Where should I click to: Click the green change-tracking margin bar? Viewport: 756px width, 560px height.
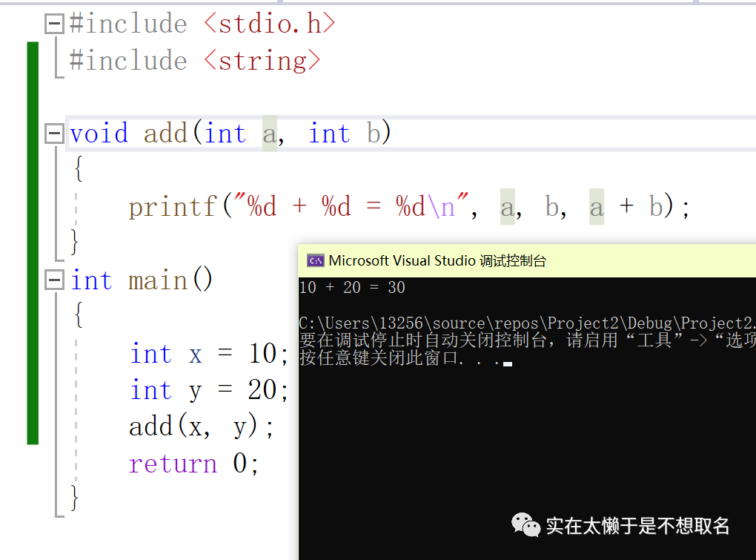coord(32,245)
